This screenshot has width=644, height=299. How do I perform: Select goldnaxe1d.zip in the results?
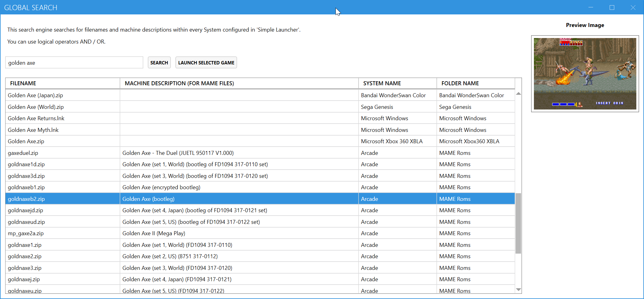[x=26, y=164]
